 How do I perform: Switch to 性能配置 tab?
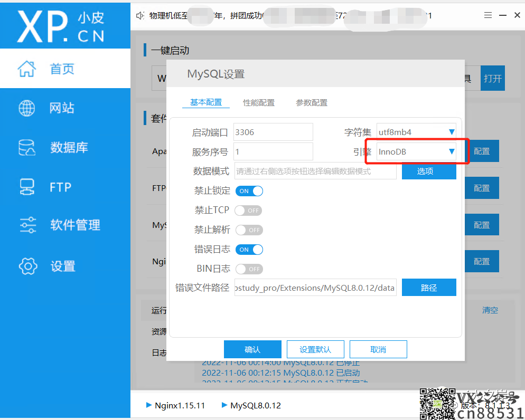click(x=259, y=103)
